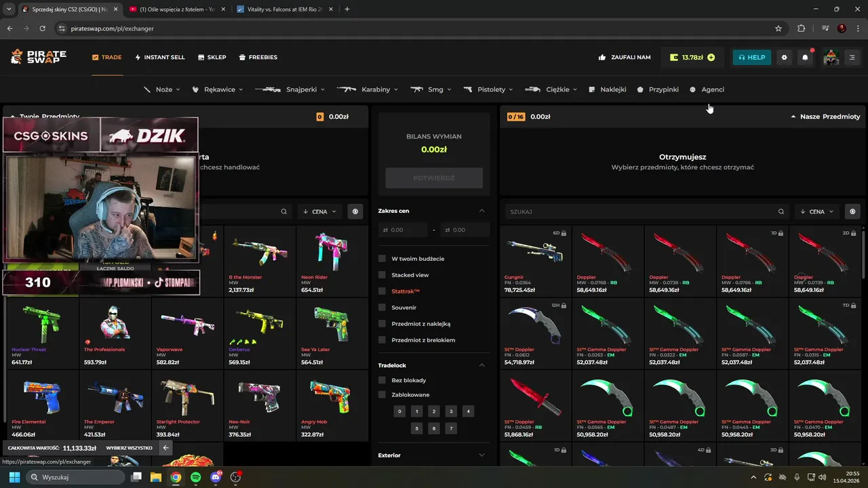Screen dimensions: 868x488
Task: Open the settings gear icon in header
Action: point(785,58)
